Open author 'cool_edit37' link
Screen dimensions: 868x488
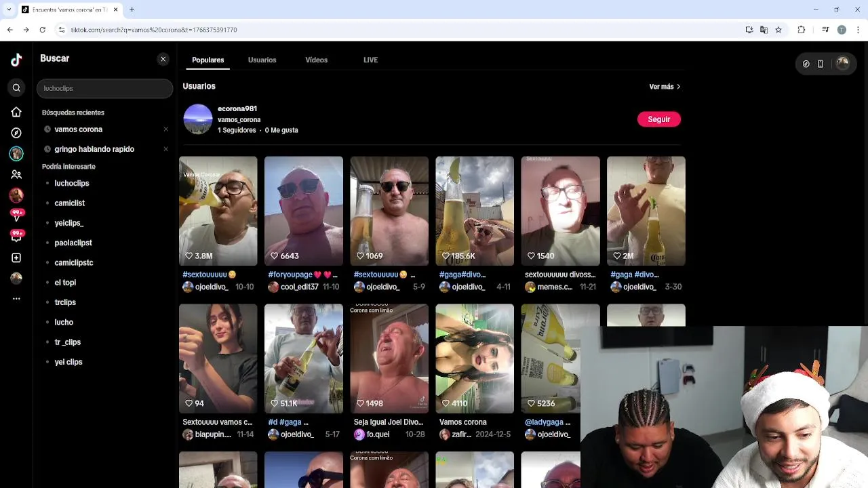click(300, 287)
